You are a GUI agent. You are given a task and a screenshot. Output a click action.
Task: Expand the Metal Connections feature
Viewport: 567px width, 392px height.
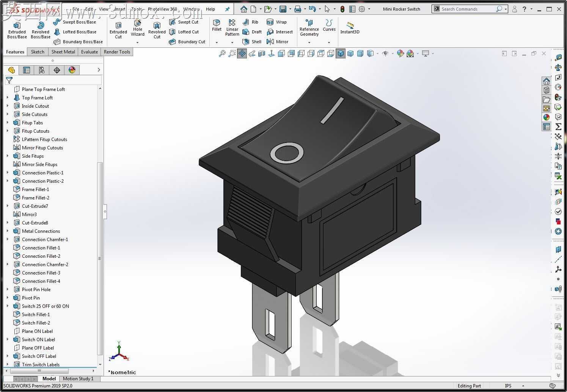click(x=8, y=231)
